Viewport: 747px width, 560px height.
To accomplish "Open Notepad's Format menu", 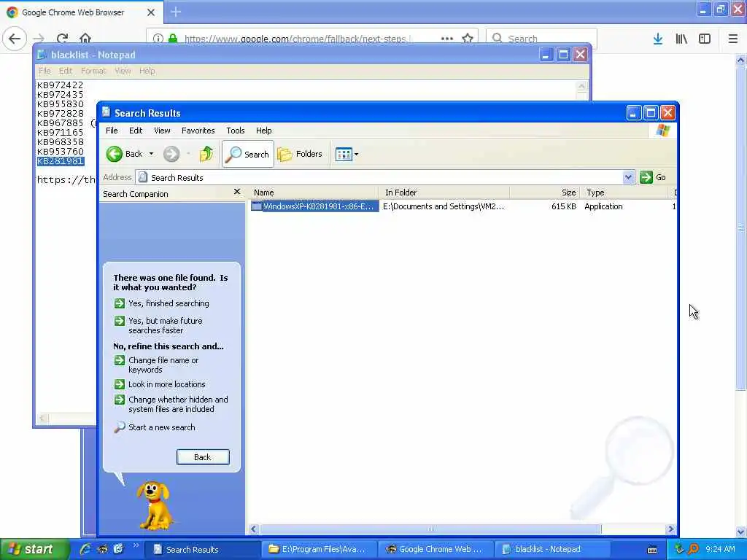I will point(93,71).
